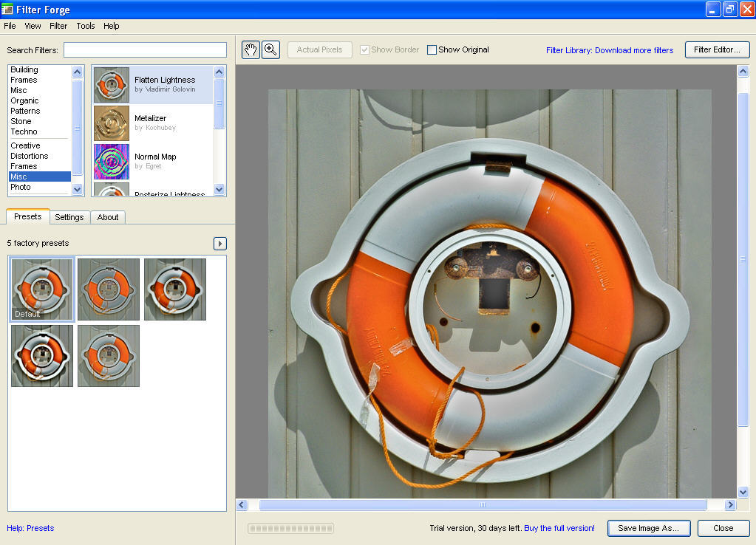Click the preview vertical scrollbar thumb

coord(743,259)
